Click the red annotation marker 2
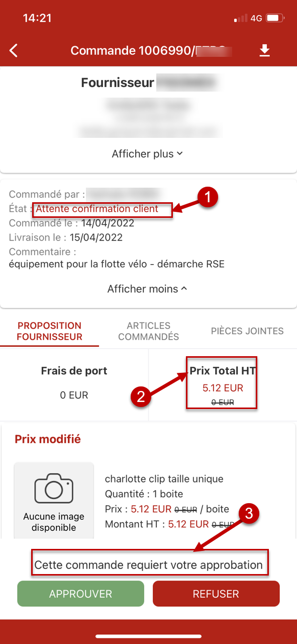Screen dimensions: 297x644 pyautogui.click(x=141, y=396)
